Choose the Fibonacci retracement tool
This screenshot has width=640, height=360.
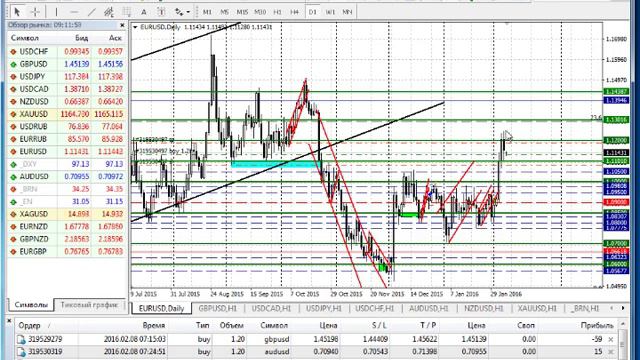click(127, 12)
